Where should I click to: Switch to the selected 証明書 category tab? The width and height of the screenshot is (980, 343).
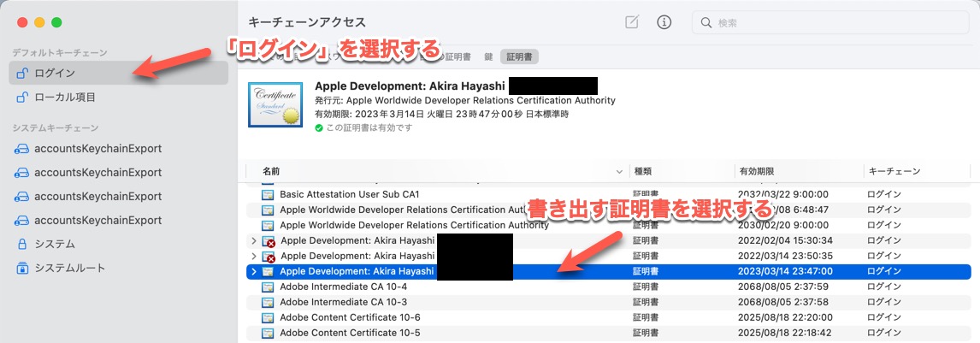click(519, 56)
